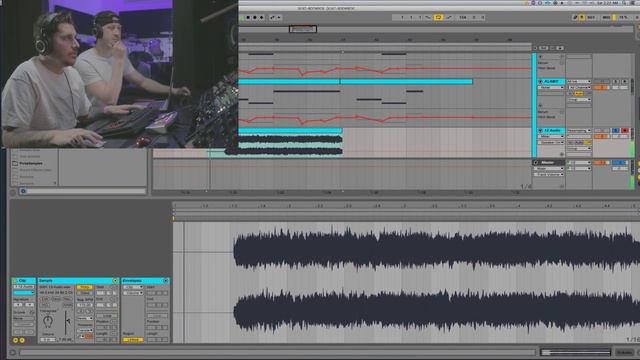Click the green Play button in transport
The width and height of the screenshot is (640, 360).
[x=242, y=18]
